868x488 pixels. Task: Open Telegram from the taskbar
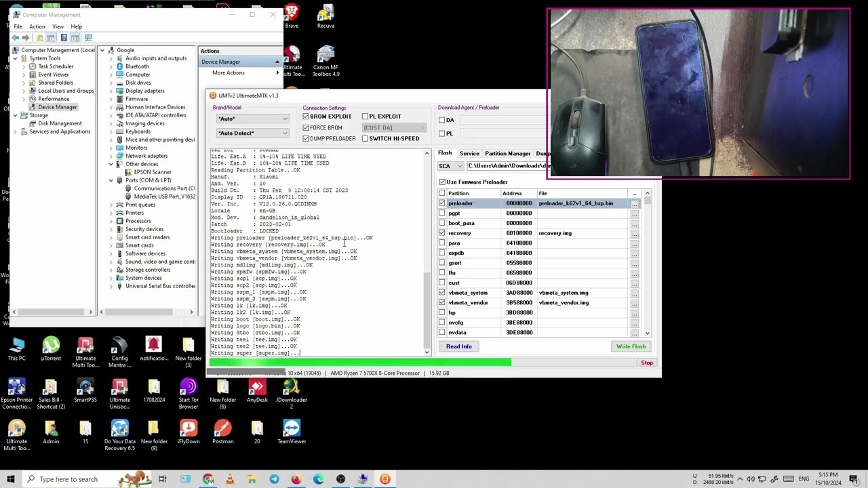[x=274, y=479]
